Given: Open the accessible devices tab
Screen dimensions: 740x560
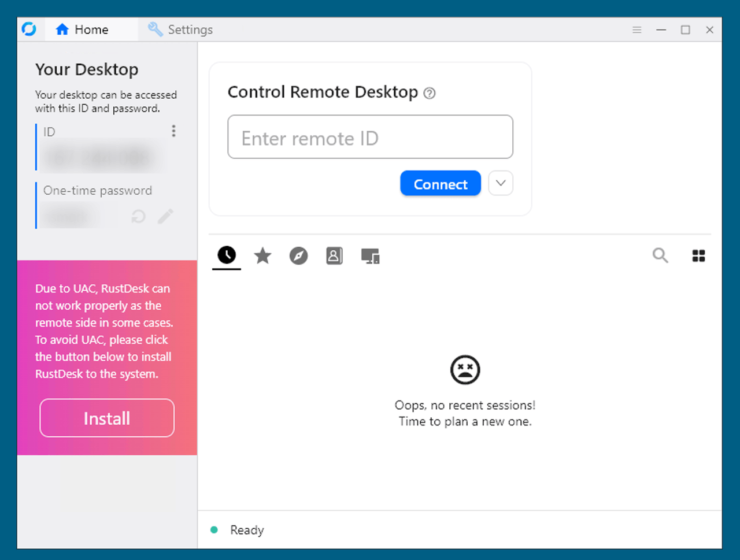Looking at the screenshot, I should coord(371,256).
